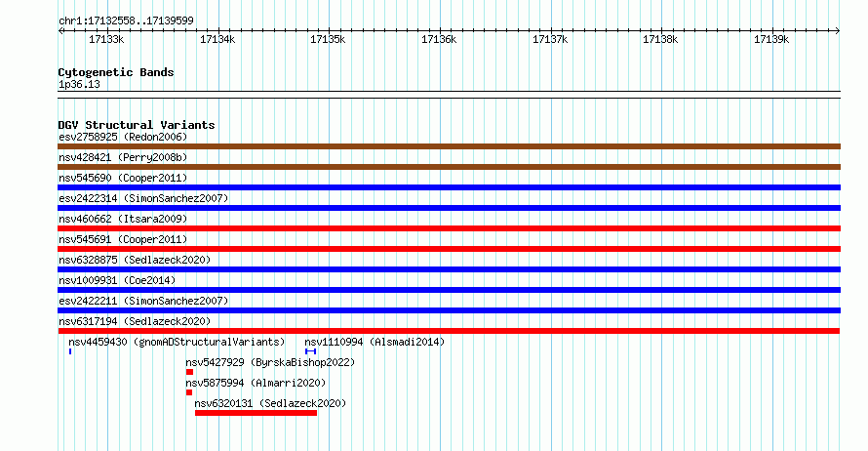Select nsv545691 (Cooper2011) variant label

(123, 239)
